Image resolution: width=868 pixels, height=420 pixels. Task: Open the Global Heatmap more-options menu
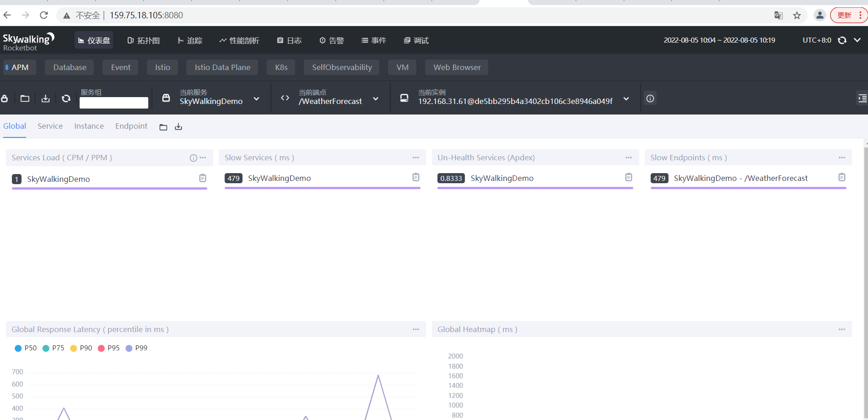point(842,329)
